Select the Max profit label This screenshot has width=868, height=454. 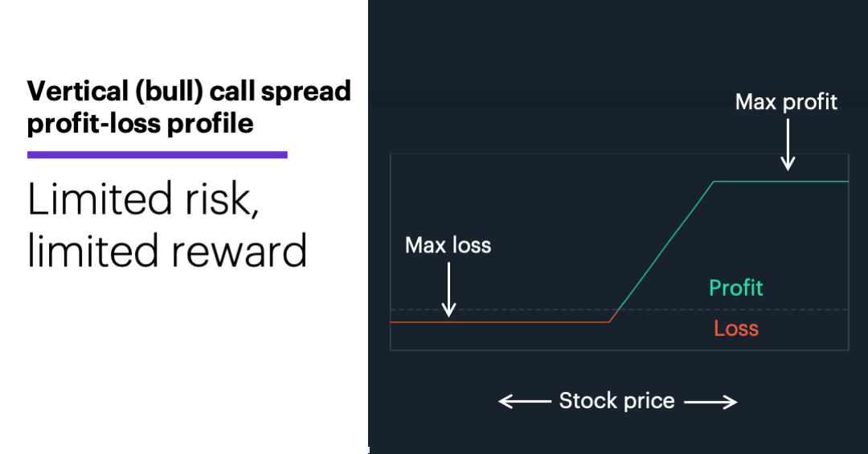[786, 102]
